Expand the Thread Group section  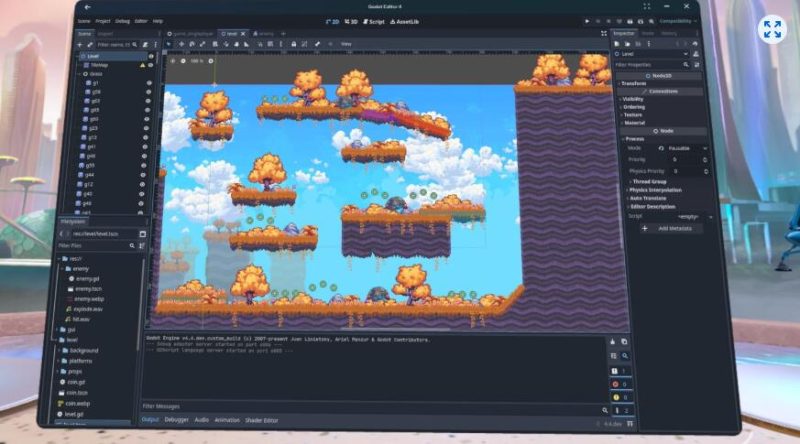[648, 182]
